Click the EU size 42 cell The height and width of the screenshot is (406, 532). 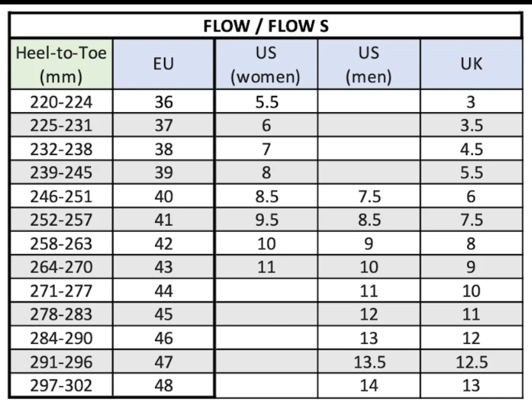pos(163,244)
